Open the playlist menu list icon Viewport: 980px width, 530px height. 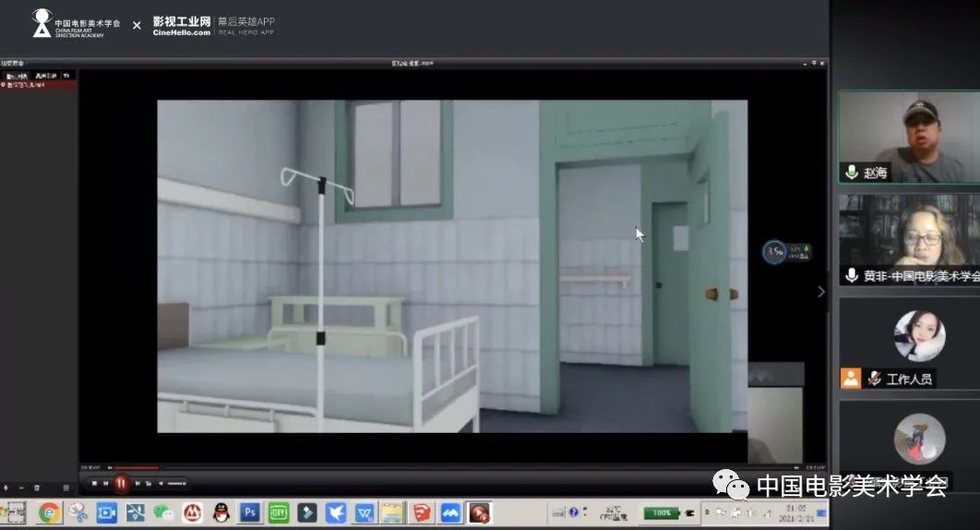[x=66, y=488]
